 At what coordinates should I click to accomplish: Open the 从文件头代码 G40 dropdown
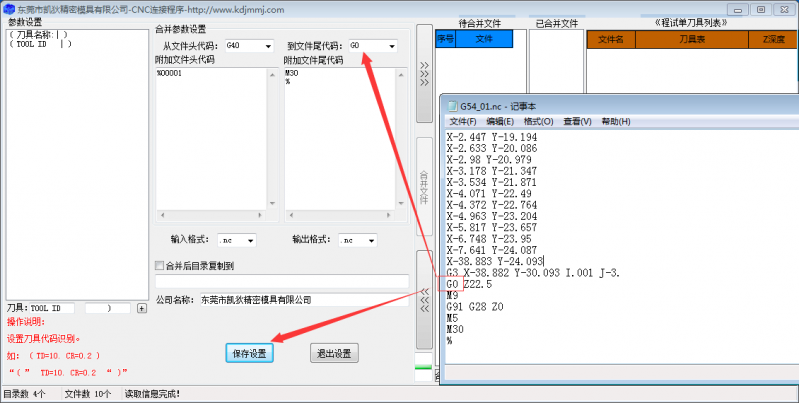click(x=249, y=46)
